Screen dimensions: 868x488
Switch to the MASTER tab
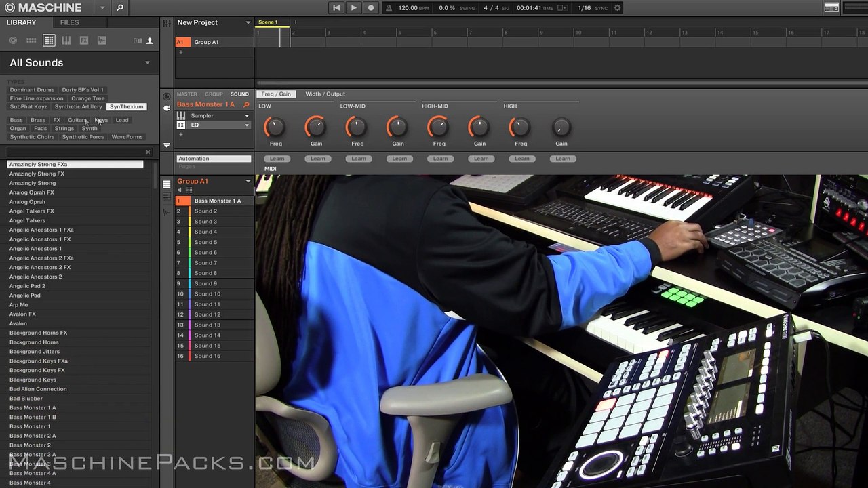[x=186, y=94]
